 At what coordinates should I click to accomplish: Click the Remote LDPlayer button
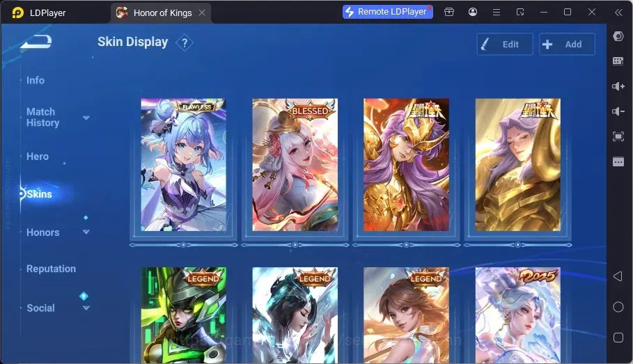click(x=388, y=12)
